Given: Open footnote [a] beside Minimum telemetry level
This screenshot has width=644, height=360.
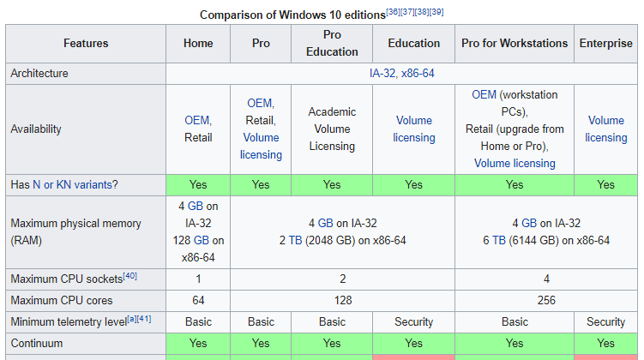Looking at the screenshot, I should click(132, 319).
